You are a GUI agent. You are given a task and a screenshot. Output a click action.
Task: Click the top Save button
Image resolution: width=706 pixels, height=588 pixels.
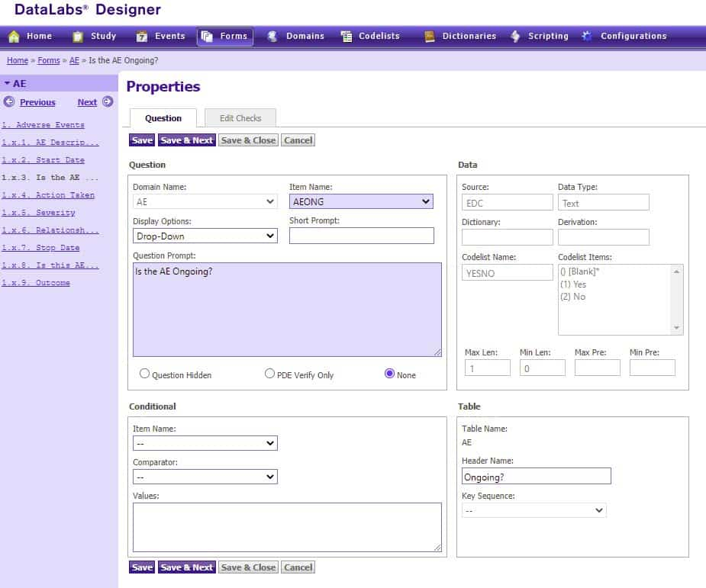(142, 140)
